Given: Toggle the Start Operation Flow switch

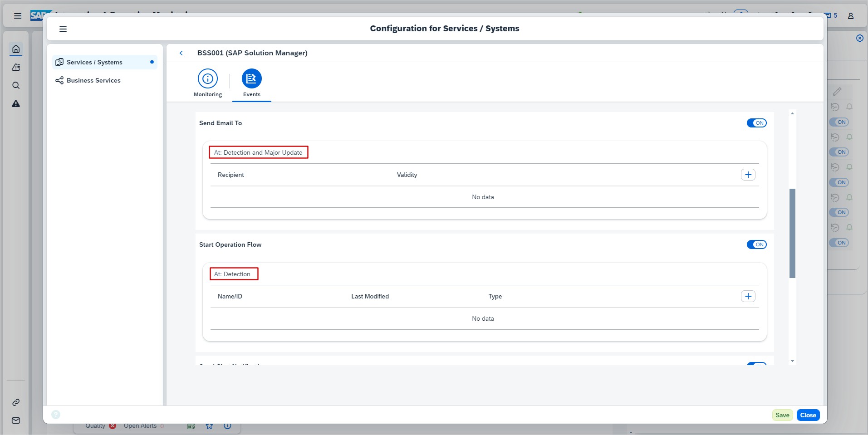Looking at the screenshot, I should coord(756,244).
